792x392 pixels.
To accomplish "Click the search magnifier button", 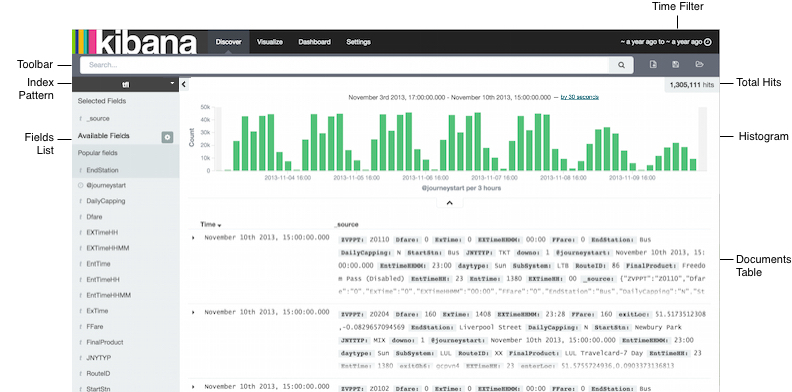I will 621,65.
